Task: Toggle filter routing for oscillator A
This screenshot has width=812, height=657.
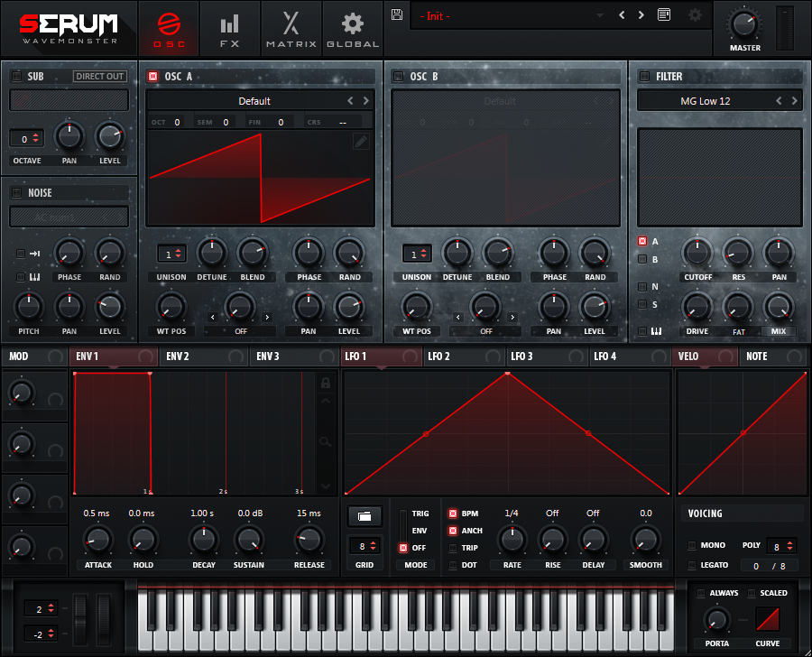Action: click(642, 241)
